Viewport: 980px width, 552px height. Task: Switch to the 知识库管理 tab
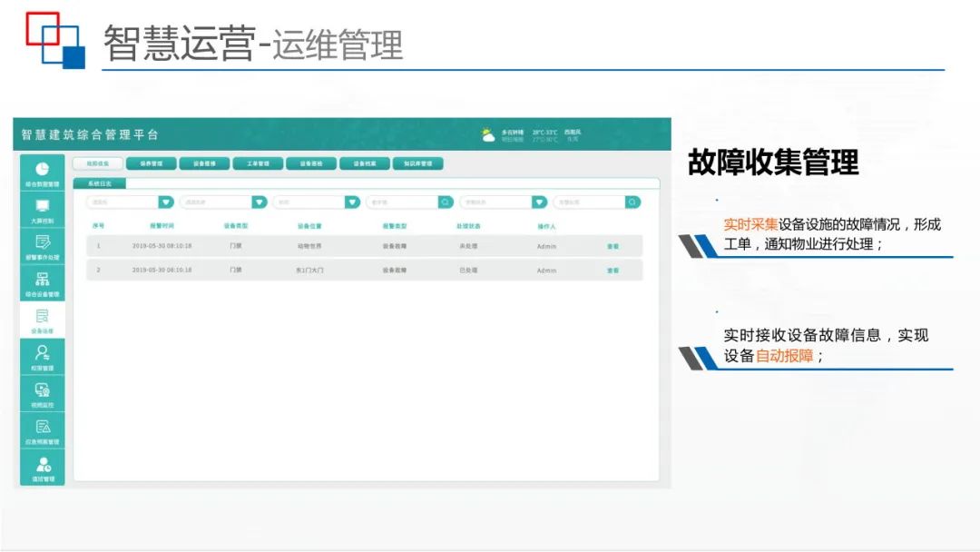416,163
